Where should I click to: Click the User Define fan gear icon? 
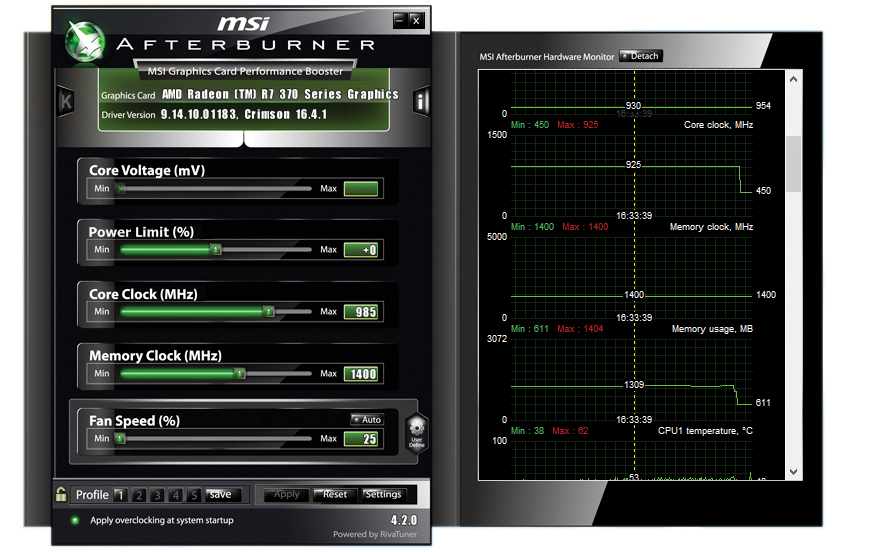click(x=417, y=432)
